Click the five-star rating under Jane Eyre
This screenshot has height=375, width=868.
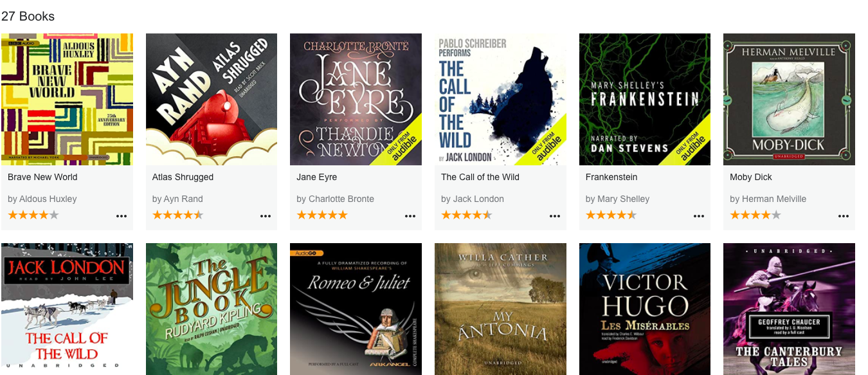click(322, 215)
